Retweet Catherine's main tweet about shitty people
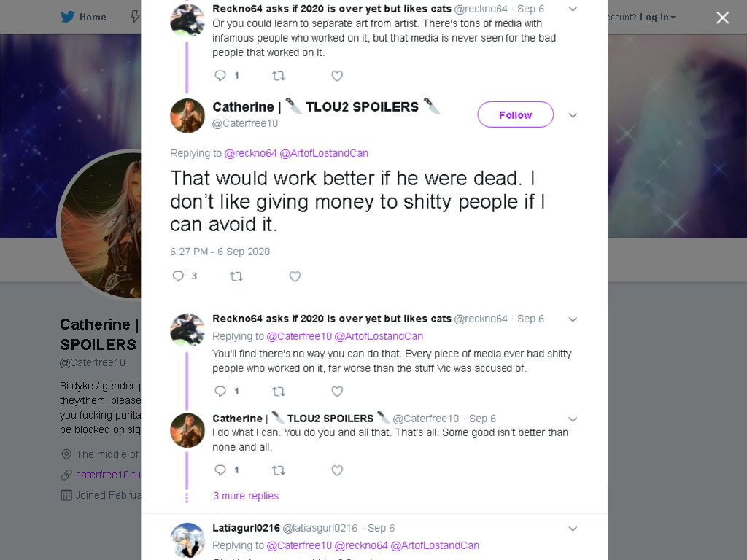This screenshot has height=560, width=747. 236,276
